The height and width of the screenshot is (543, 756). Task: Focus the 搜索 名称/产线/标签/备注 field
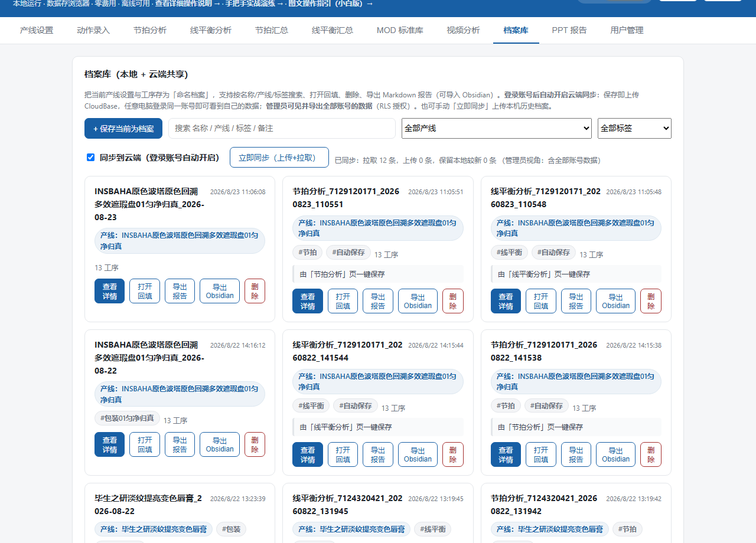[x=282, y=128]
